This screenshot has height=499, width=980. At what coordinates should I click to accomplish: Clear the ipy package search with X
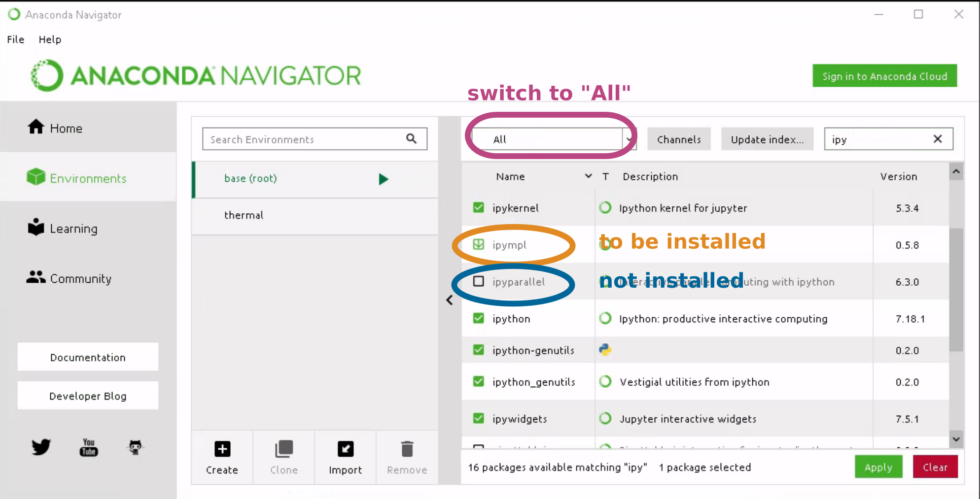coord(938,139)
